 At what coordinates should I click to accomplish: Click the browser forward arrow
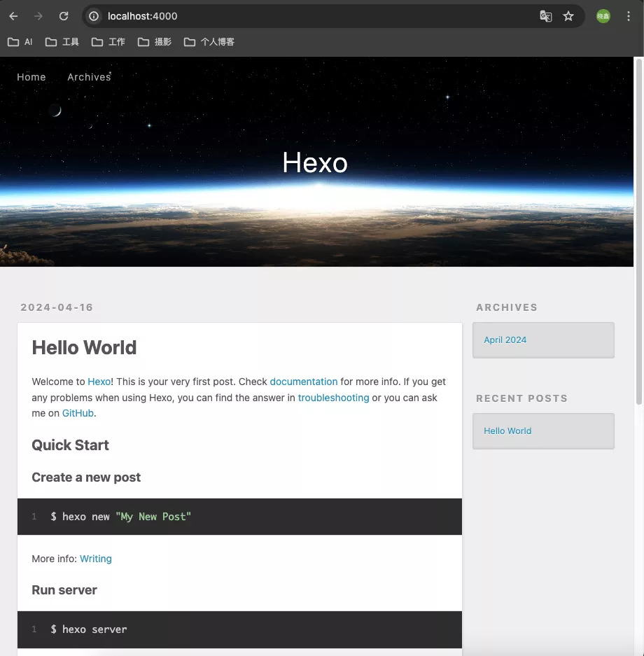(38, 16)
